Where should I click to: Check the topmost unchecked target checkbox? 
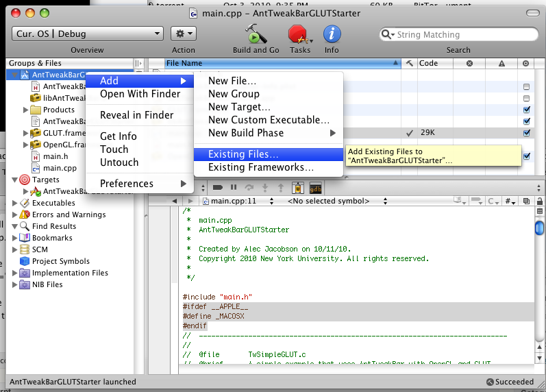click(526, 87)
